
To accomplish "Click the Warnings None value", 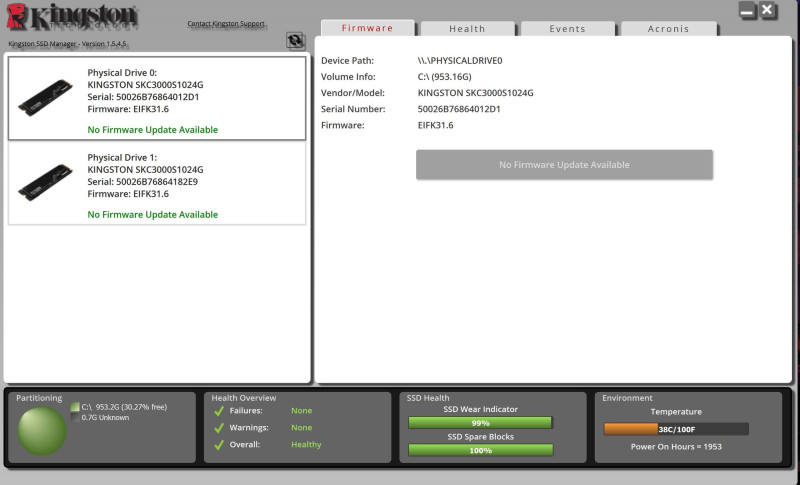I will [x=302, y=428].
